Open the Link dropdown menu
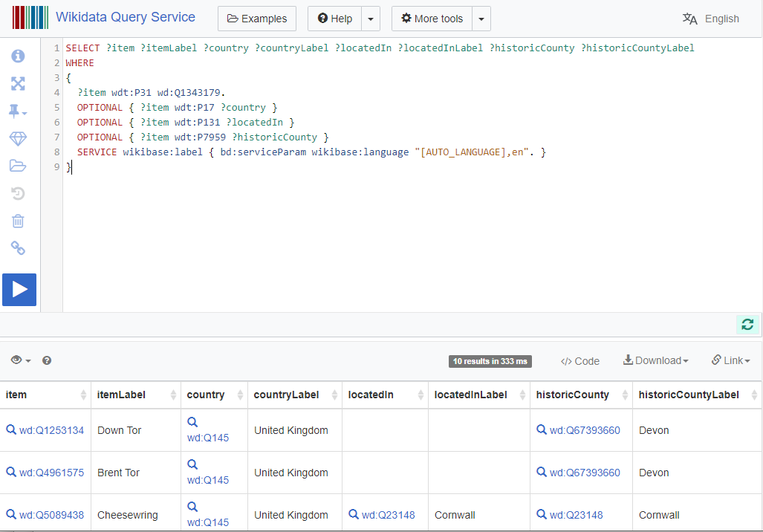This screenshot has height=532, width=763. click(730, 360)
